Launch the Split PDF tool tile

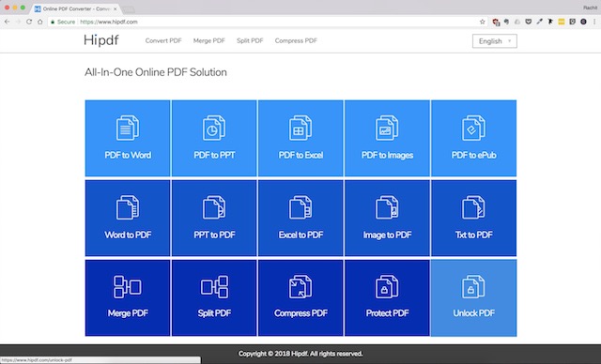(x=214, y=297)
